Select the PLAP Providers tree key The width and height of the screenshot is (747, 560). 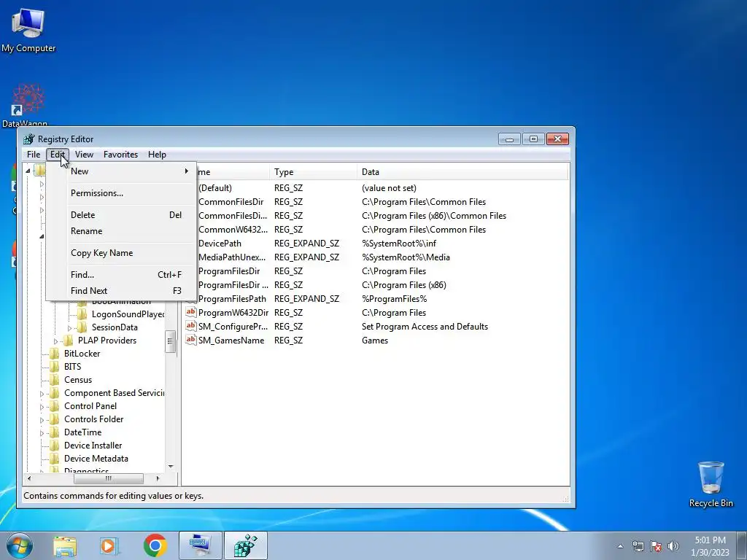tap(107, 341)
